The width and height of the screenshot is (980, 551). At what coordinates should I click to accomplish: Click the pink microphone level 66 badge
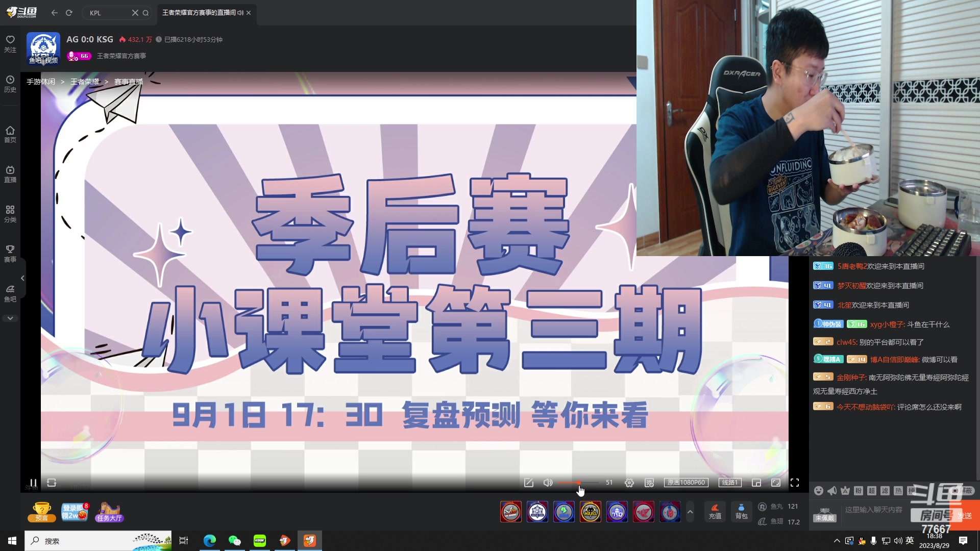79,56
